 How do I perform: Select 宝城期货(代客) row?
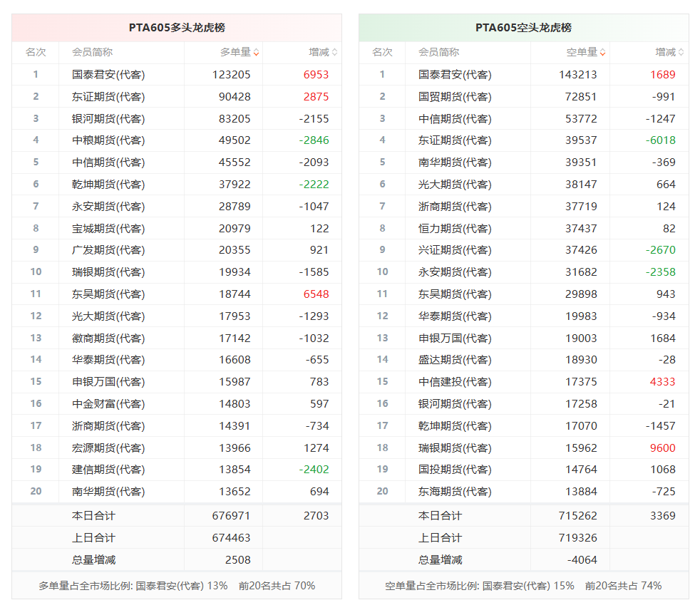177,229
